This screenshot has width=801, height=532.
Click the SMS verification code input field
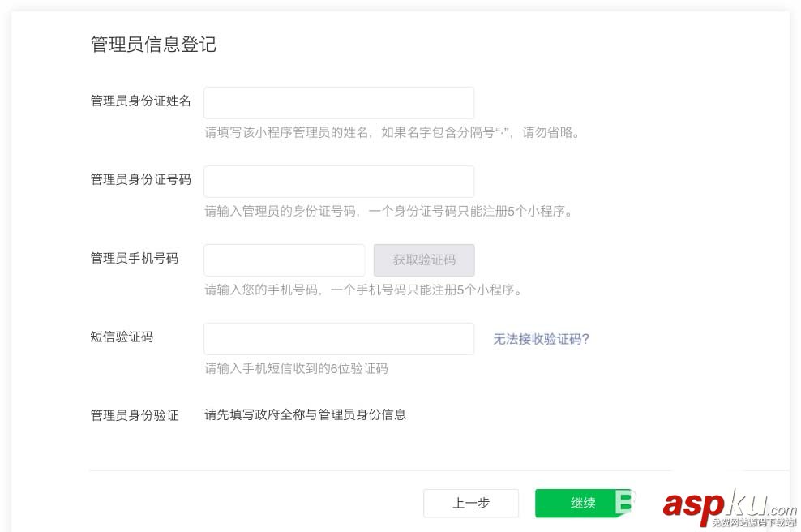[338, 338]
